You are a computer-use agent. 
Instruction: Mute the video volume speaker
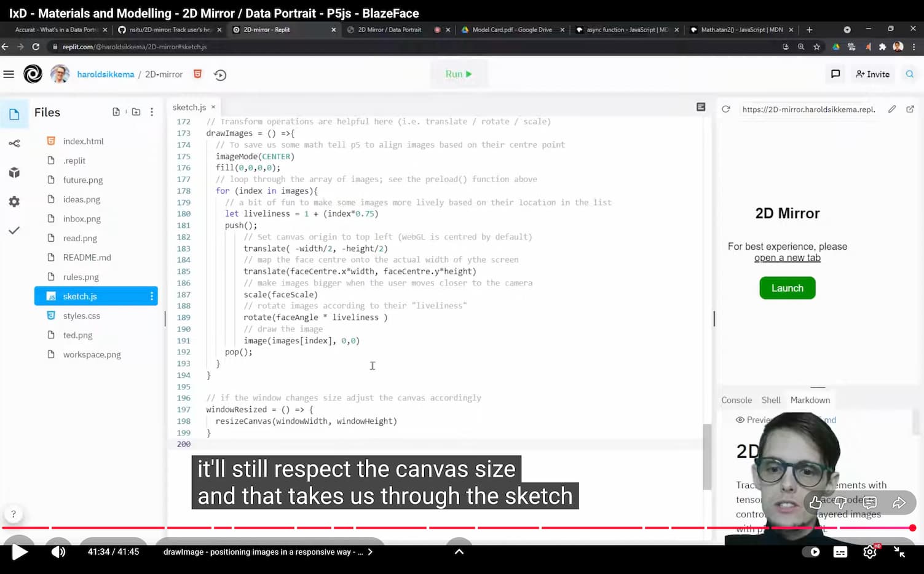[58, 552]
